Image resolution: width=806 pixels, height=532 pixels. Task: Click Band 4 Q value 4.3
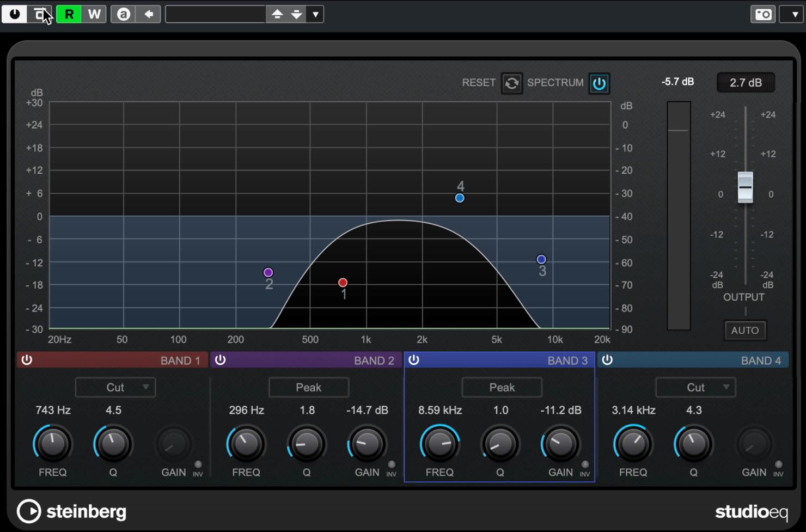pyautogui.click(x=694, y=410)
